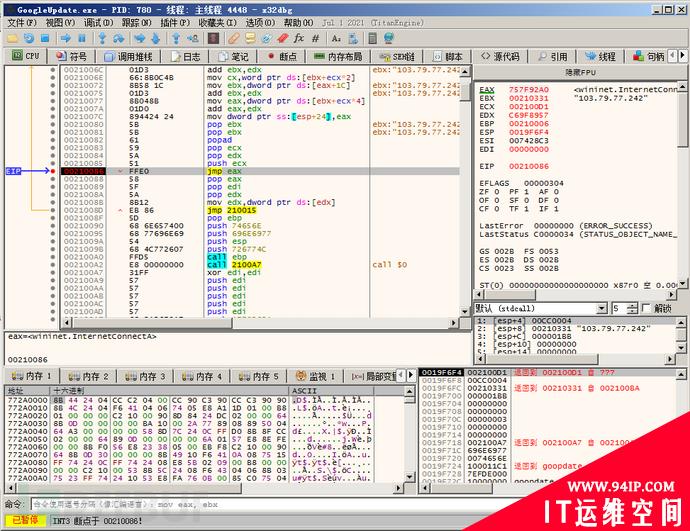Click the disassembly horizontal scrollbar
Screen dimensions: 690x531
(x=260, y=322)
